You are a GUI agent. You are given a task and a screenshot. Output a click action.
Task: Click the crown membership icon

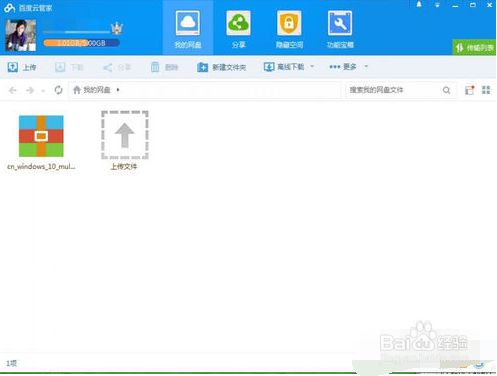(x=117, y=28)
